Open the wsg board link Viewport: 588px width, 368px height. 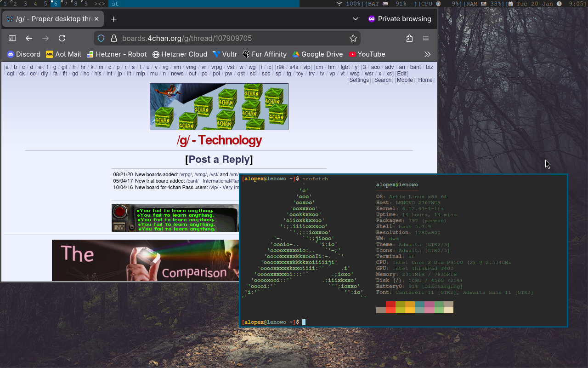coord(355,74)
